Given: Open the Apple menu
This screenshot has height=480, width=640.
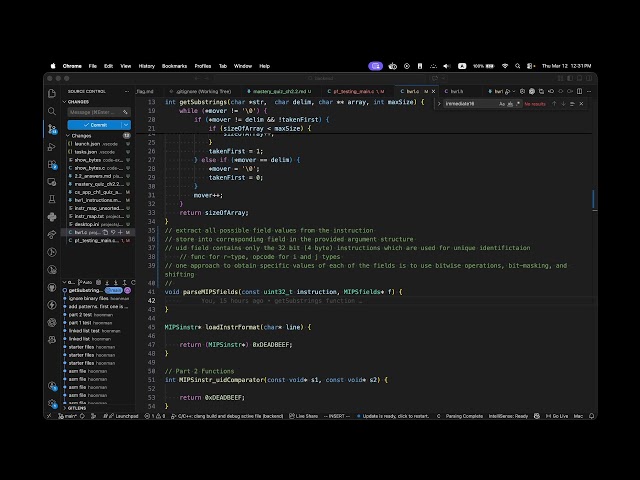Looking at the screenshot, I should click(53, 66).
